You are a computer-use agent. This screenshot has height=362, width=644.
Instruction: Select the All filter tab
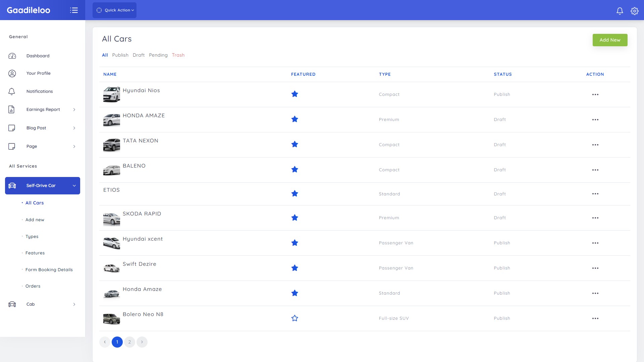tap(105, 55)
